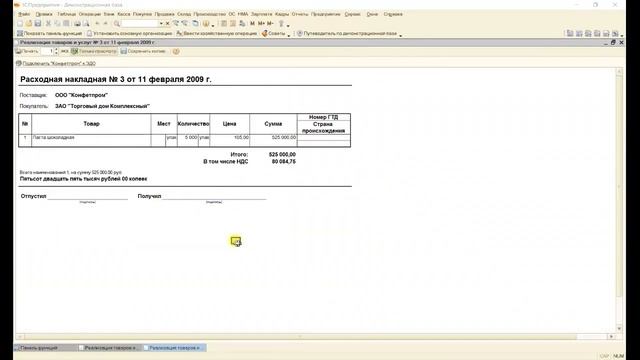Screen dimensions: 640x360
Task: Click the Save diskette toolbar icon
Action: pyautogui.click(x=38, y=24)
